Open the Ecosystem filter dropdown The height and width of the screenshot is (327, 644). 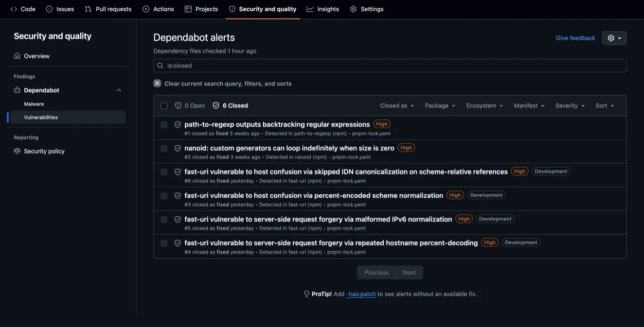[484, 105]
